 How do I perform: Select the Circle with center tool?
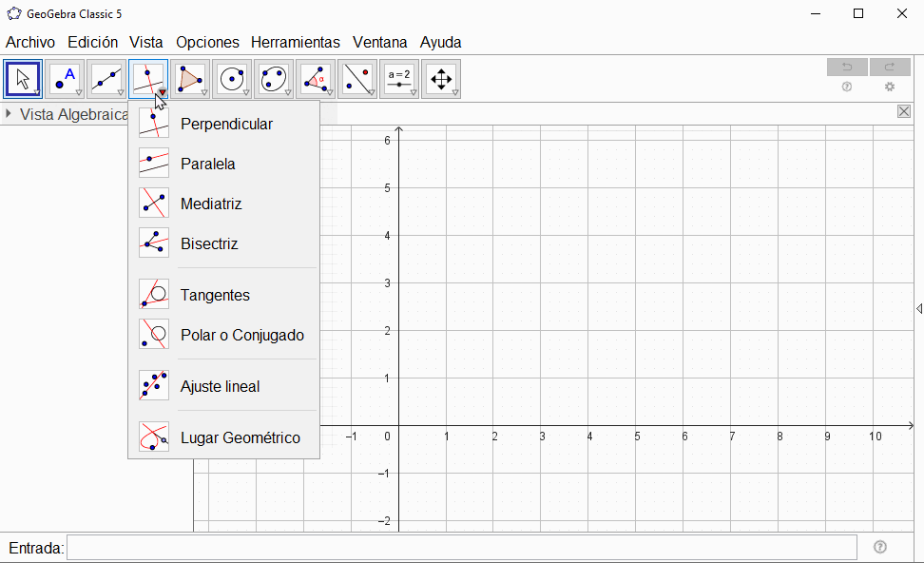[232, 79]
